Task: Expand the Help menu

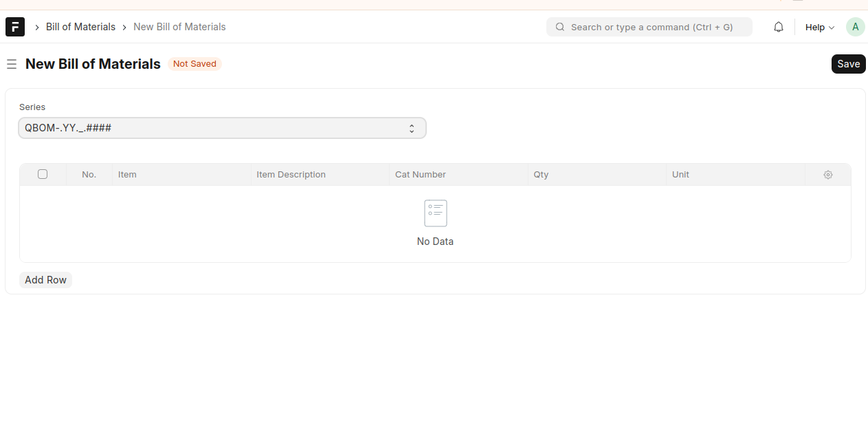Action: 819,28
